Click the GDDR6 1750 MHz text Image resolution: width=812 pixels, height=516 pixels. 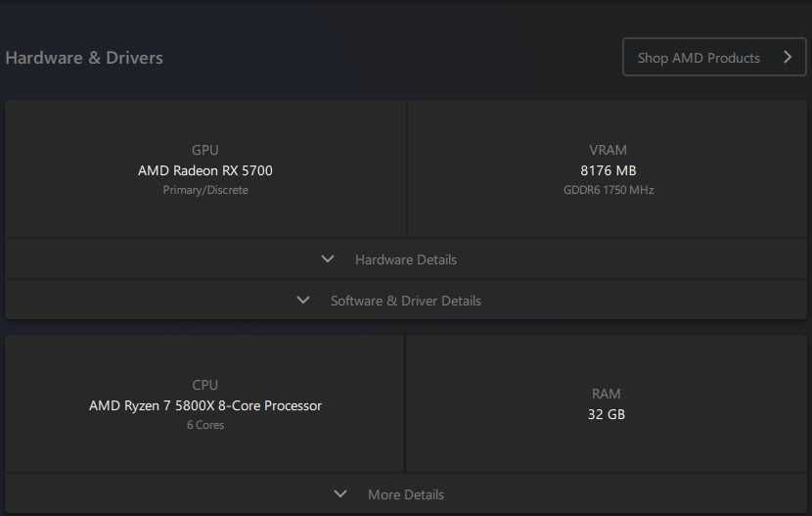coord(608,190)
